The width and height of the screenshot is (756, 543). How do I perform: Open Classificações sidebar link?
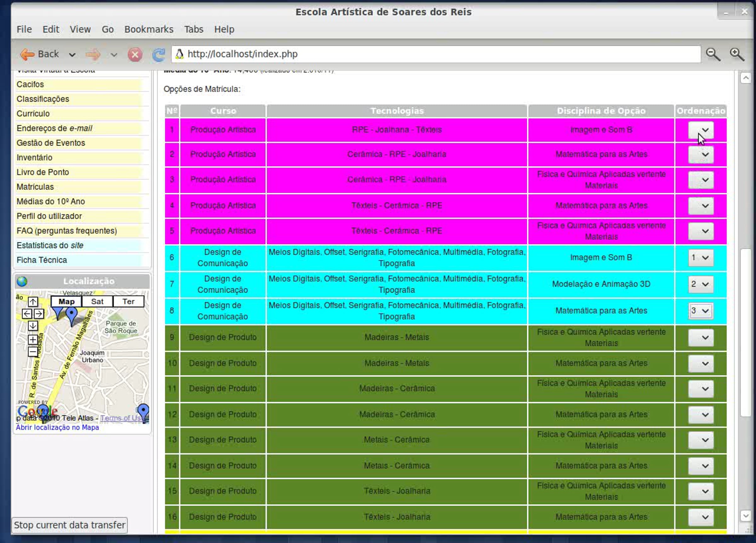point(43,99)
